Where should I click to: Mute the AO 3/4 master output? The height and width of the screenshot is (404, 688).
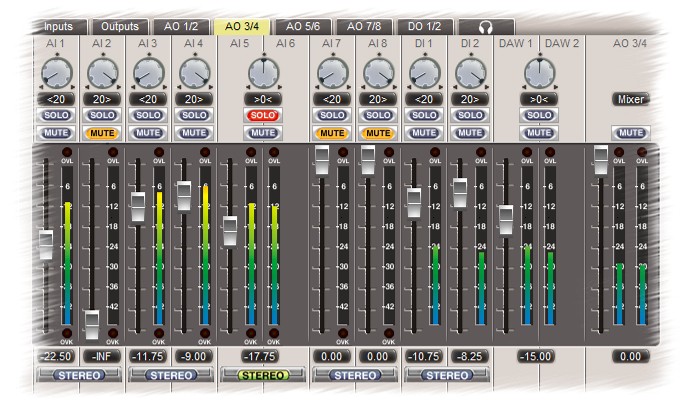pos(631,133)
